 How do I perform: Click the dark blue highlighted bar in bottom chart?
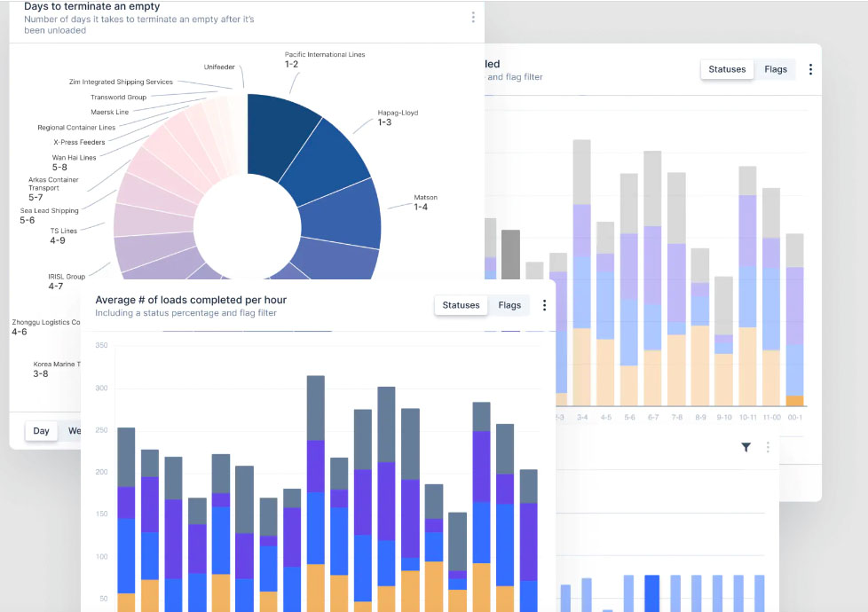[x=652, y=592]
